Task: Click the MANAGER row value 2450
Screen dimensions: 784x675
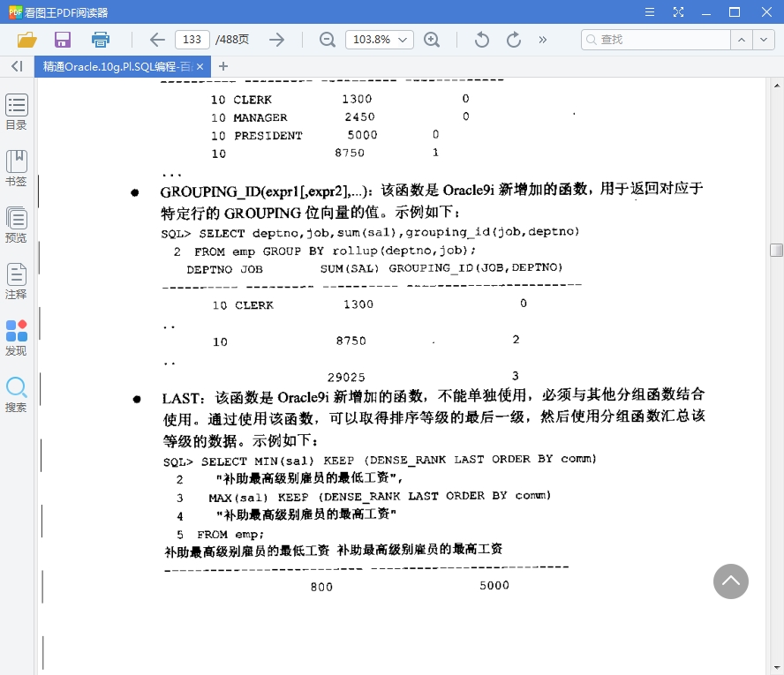Action: tap(359, 117)
